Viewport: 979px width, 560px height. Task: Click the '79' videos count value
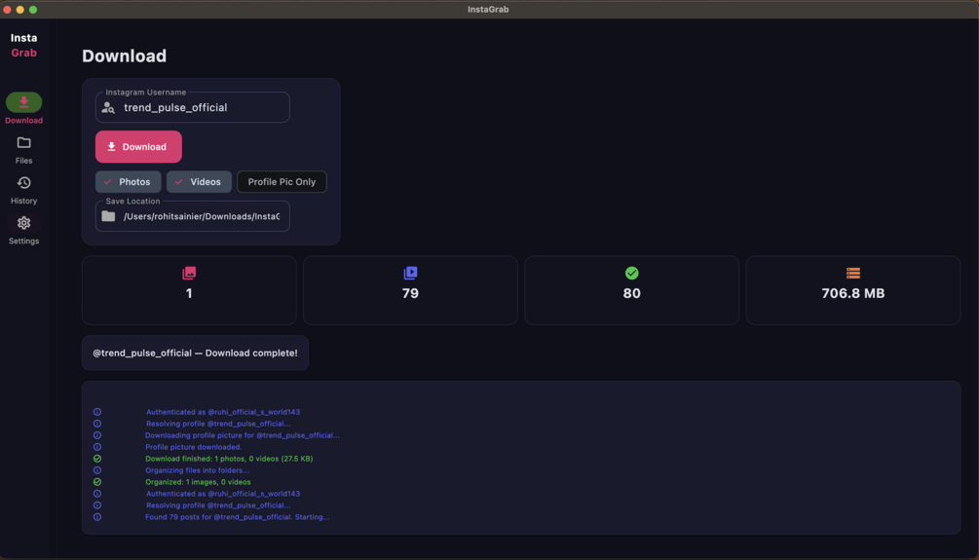click(x=410, y=293)
